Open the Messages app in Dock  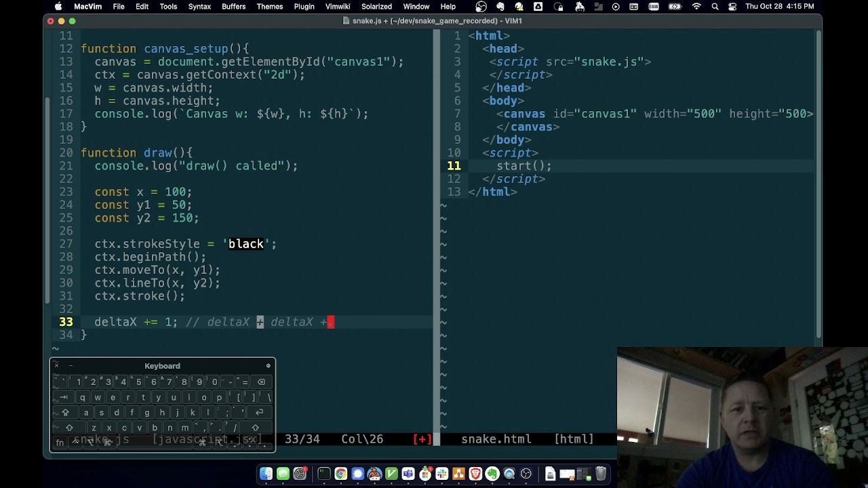point(283,474)
